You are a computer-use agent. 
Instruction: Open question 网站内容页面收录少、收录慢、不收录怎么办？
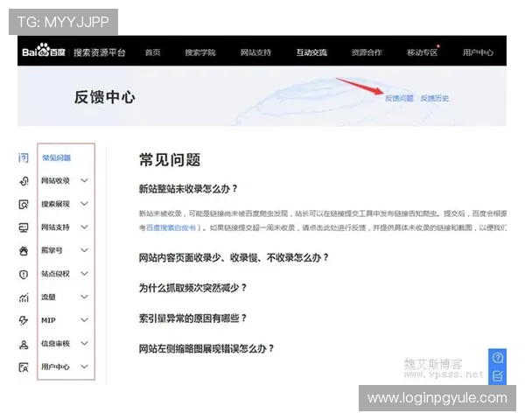234,257
